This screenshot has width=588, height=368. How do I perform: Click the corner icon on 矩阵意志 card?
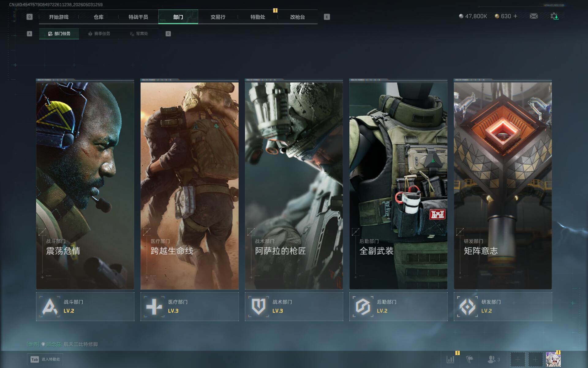pos(460,232)
